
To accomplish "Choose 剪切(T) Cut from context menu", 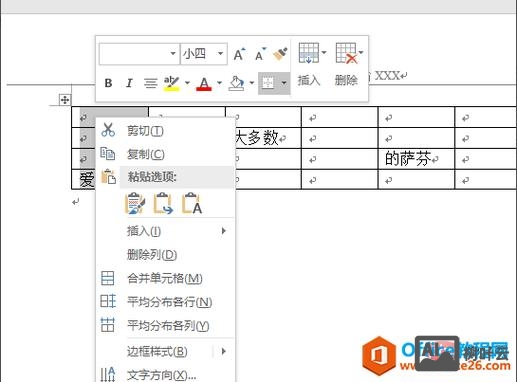I will coord(165,131).
